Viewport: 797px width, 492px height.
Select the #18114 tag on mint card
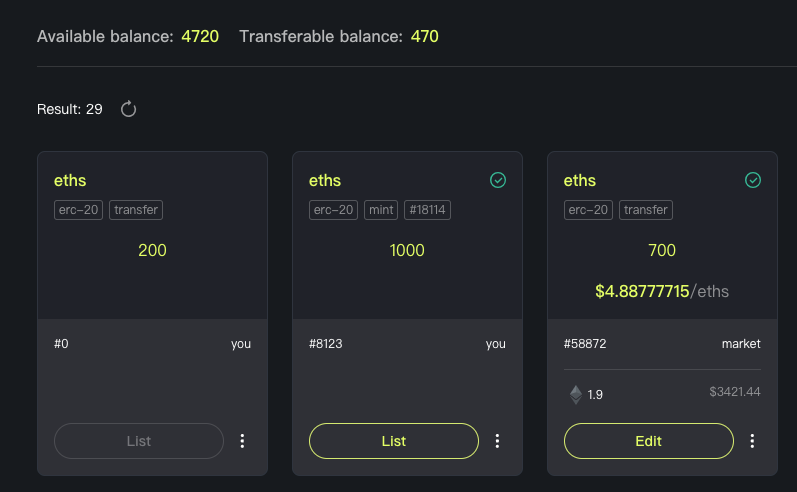coord(427,210)
